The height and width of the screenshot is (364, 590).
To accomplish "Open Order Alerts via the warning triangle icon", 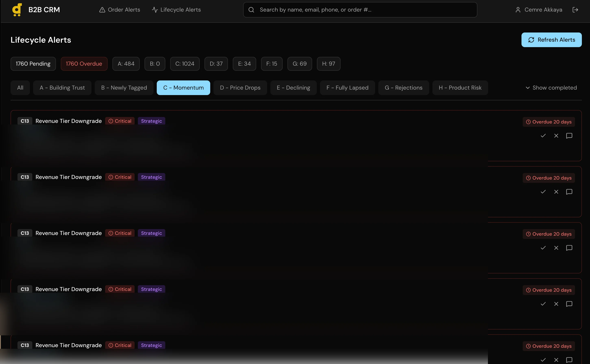I will pyautogui.click(x=102, y=10).
